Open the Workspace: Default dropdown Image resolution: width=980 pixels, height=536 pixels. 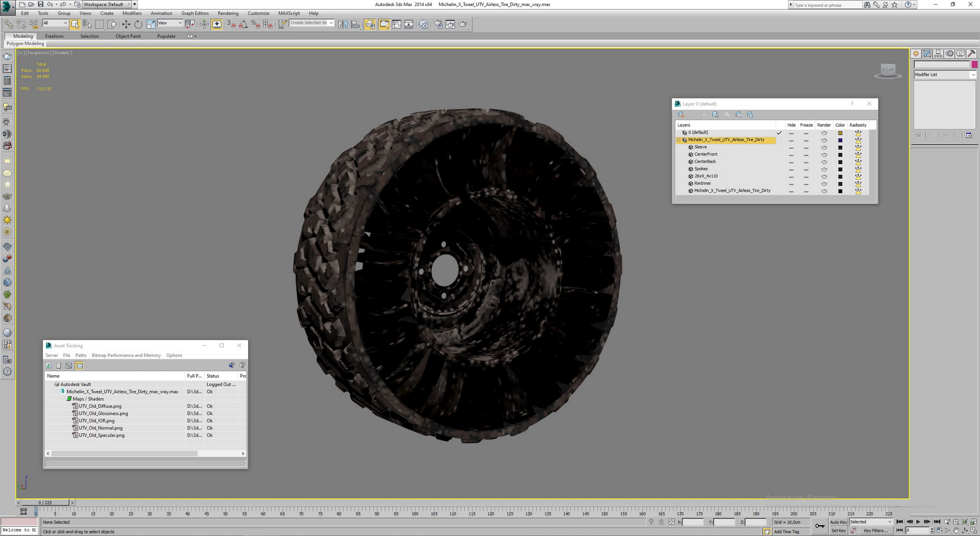click(107, 4)
